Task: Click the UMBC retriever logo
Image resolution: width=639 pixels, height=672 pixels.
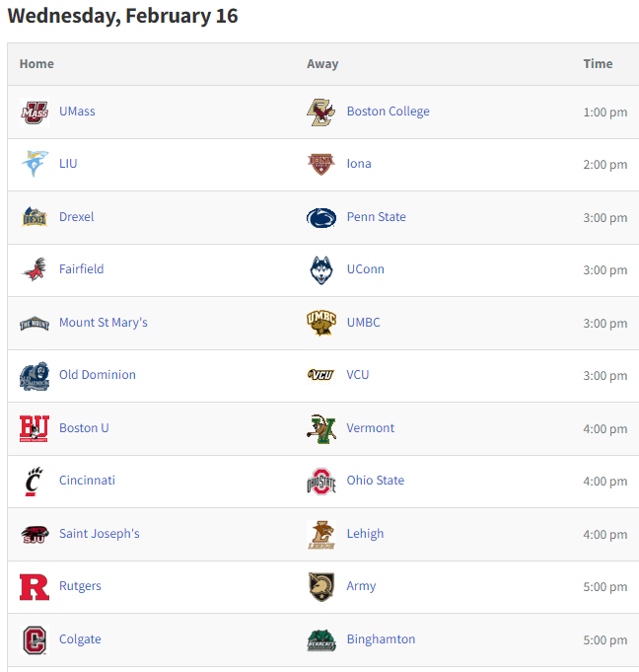Action: pos(321,323)
